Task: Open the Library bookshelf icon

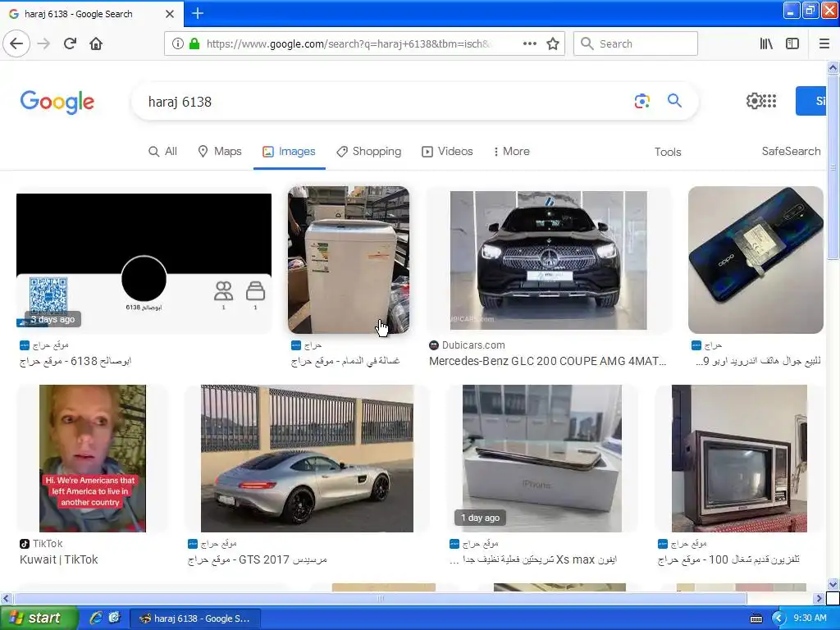Action: (766, 43)
